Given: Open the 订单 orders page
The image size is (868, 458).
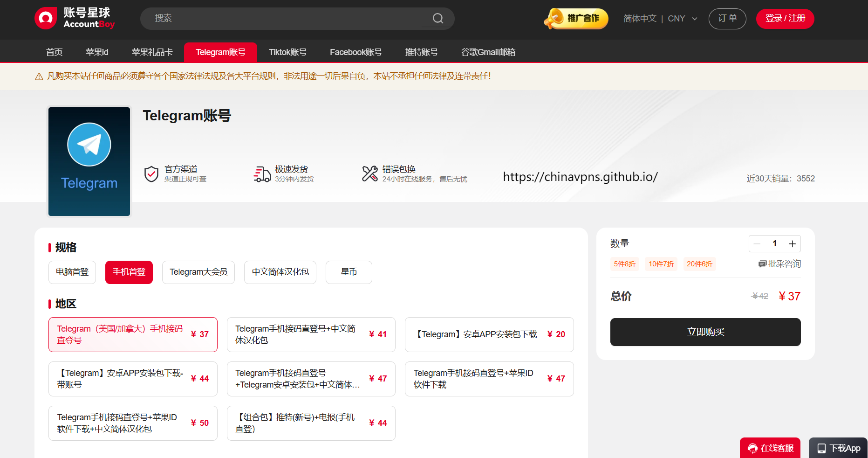Looking at the screenshot, I should click(727, 19).
